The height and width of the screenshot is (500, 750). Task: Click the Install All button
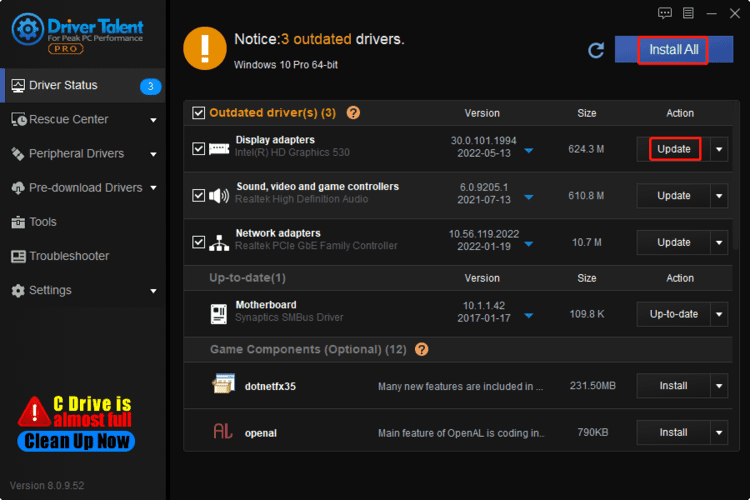(x=673, y=49)
